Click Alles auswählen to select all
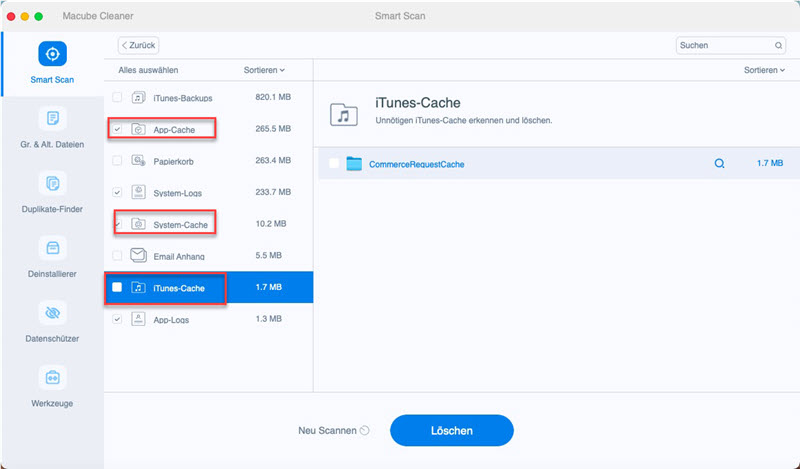The width and height of the screenshot is (800, 469). tap(148, 70)
